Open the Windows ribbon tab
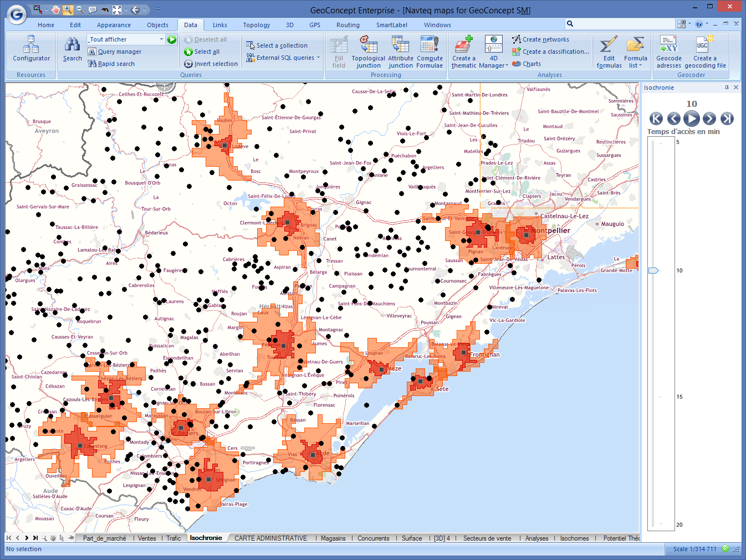746x560 pixels. click(x=437, y=25)
